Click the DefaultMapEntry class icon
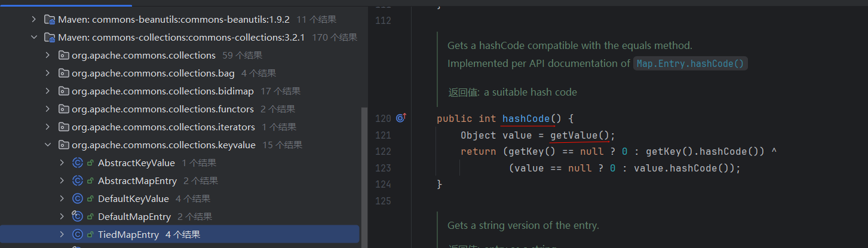This screenshot has height=248, width=868. click(x=78, y=217)
